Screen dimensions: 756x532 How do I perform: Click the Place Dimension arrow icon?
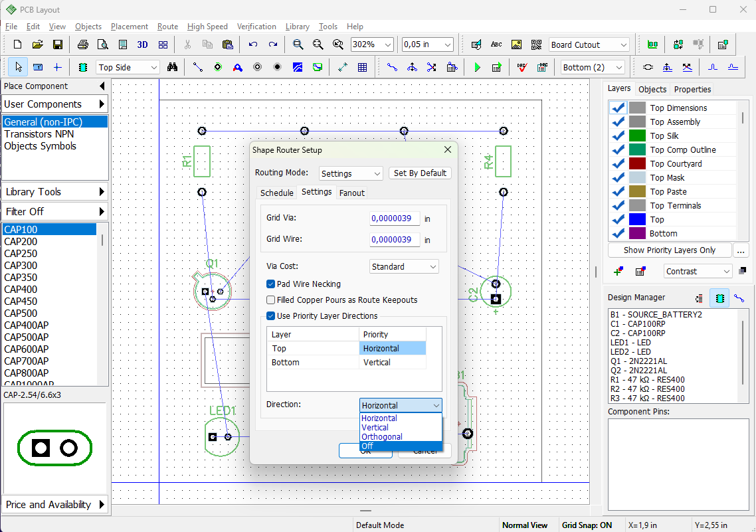[343, 68]
